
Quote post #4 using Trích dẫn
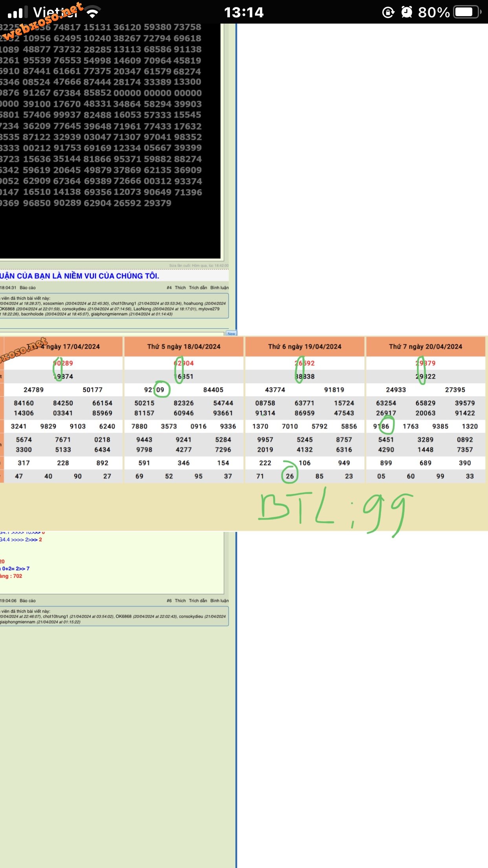198,288
